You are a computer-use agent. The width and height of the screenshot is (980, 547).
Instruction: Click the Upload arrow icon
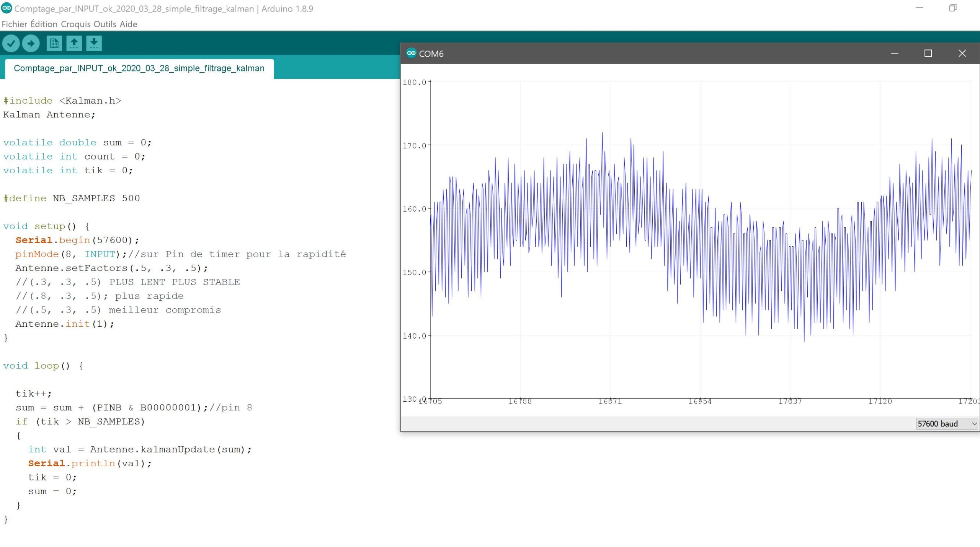tap(31, 43)
